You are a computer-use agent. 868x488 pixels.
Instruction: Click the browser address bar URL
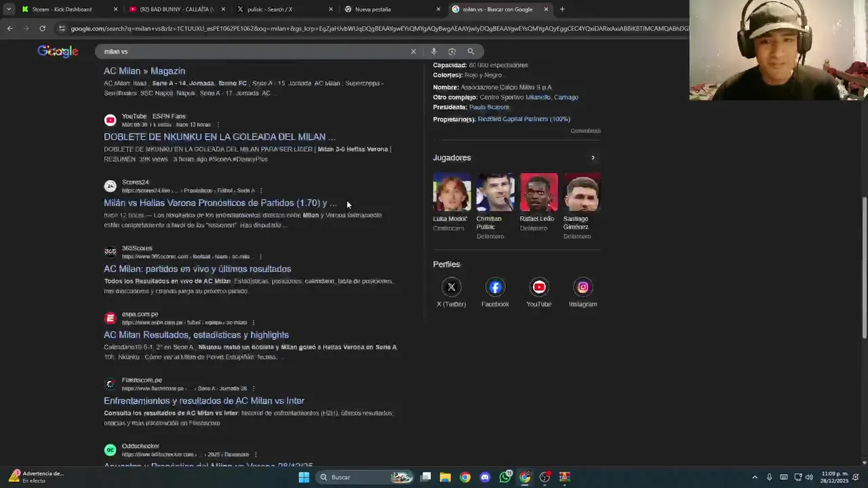point(380,28)
